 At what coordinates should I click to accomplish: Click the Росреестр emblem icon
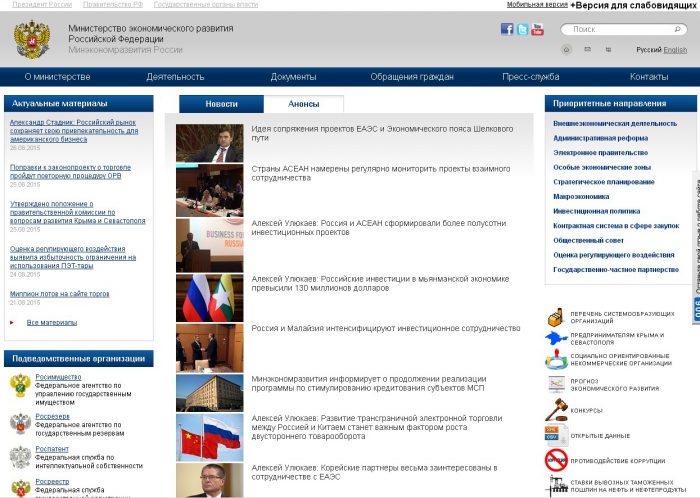coord(21,488)
